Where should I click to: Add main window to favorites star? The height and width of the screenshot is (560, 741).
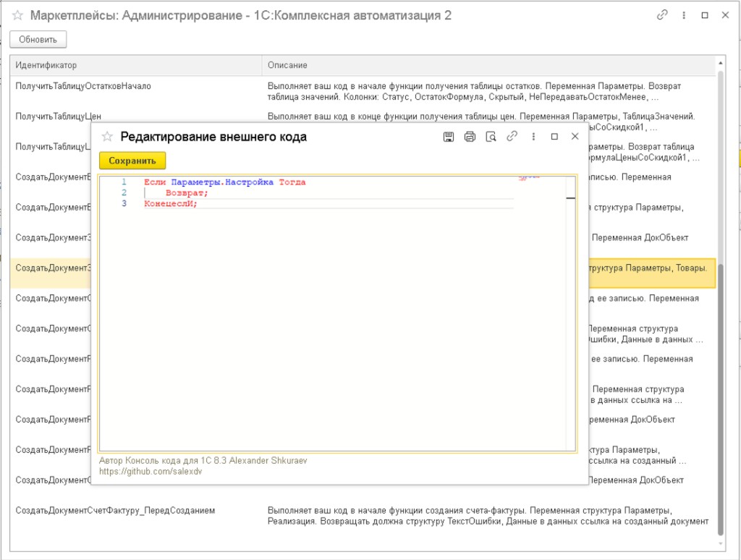[17, 15]
